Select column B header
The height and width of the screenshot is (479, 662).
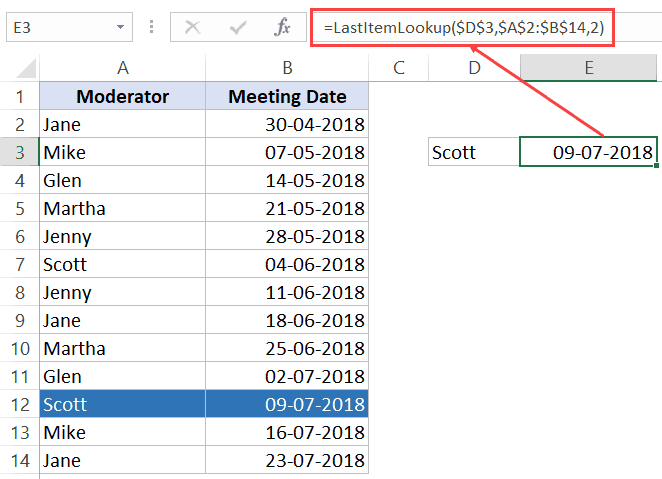[287, 68]
